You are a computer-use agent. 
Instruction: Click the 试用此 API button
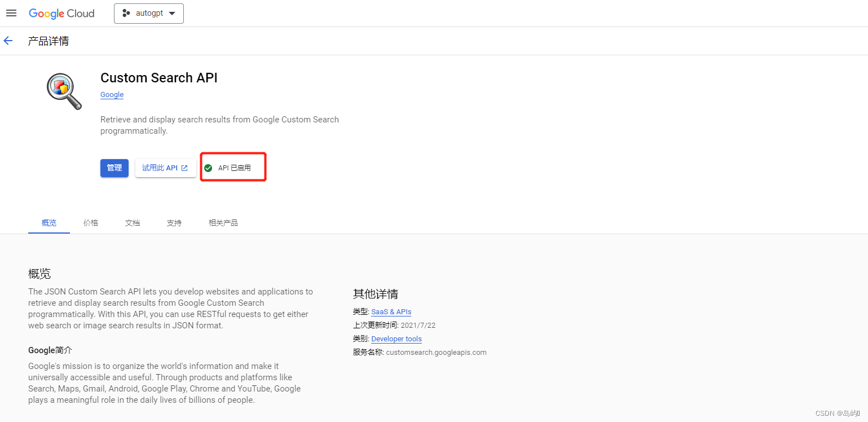click(x=165, y=168)
